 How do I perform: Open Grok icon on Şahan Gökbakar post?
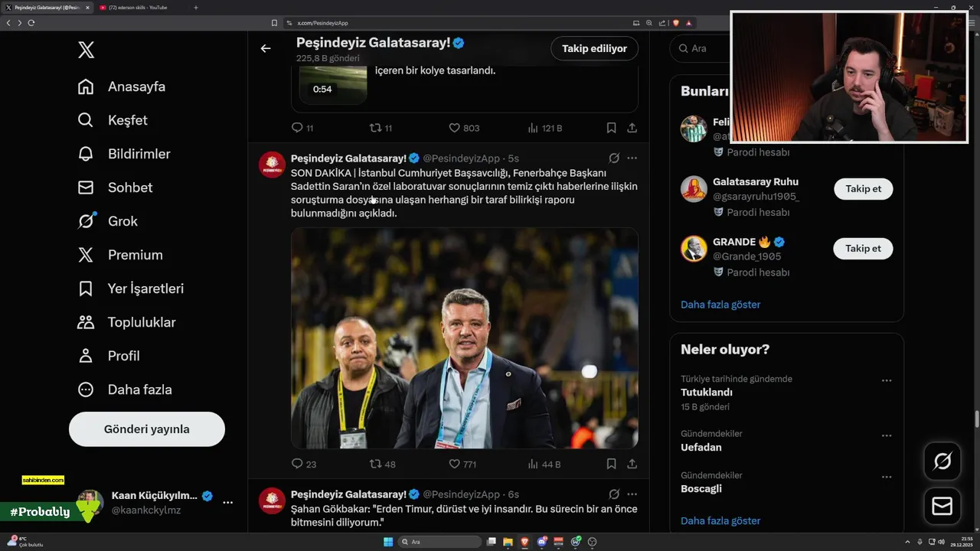click(x=614, y=494)
